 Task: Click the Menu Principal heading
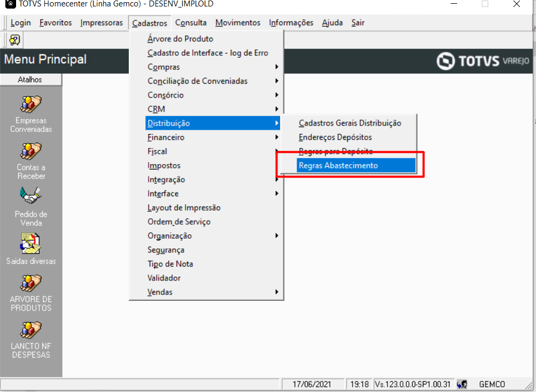(45, 59)
